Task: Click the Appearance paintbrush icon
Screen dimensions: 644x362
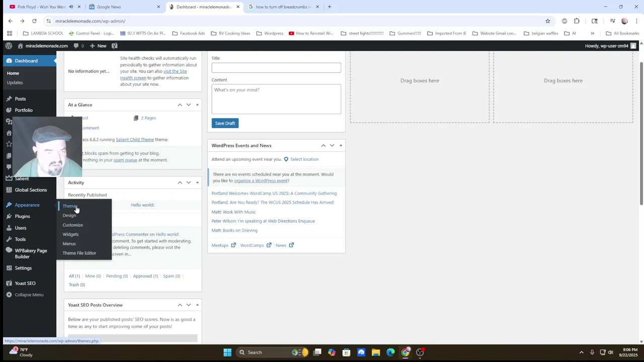Action: [9, 205]
